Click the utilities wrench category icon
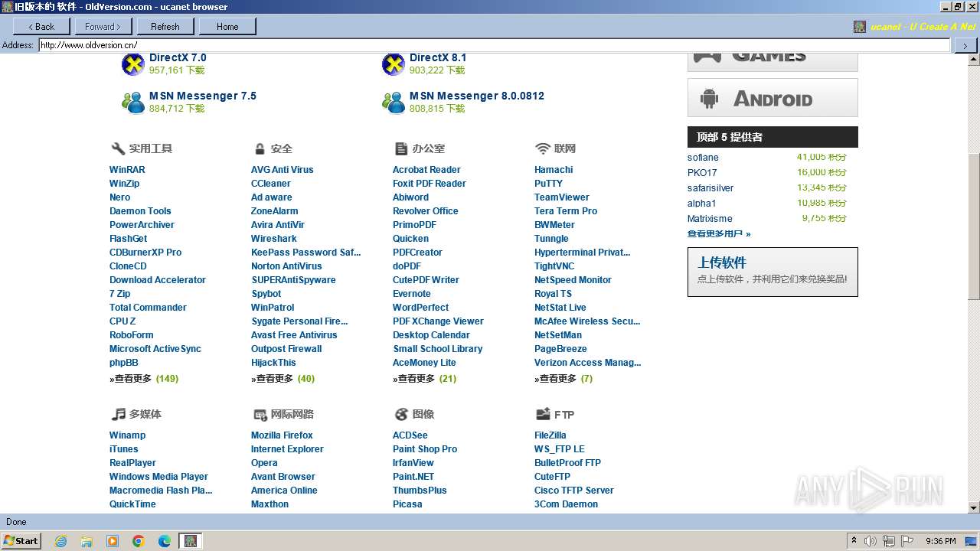The width and height of the screenshot is (980, 551). (x=118, y=148)
